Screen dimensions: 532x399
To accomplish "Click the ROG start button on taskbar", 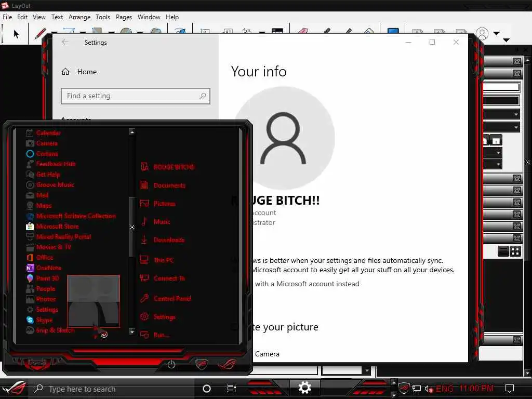I will [14, 389].
